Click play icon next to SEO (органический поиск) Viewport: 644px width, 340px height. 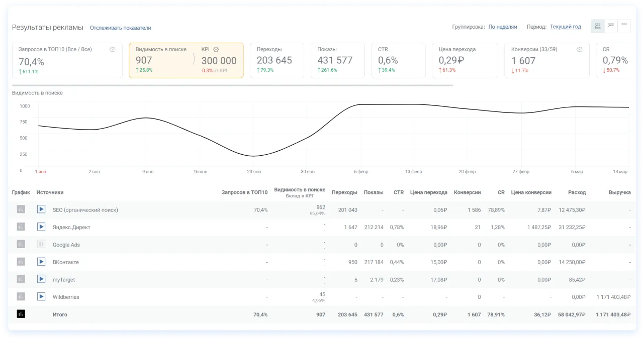41,209
